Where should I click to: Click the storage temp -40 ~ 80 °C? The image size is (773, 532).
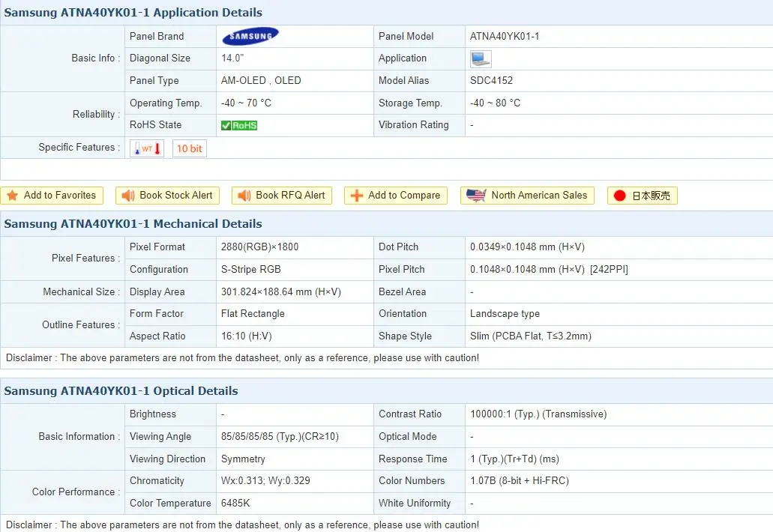pyautogui.click(x=495, y=103)
